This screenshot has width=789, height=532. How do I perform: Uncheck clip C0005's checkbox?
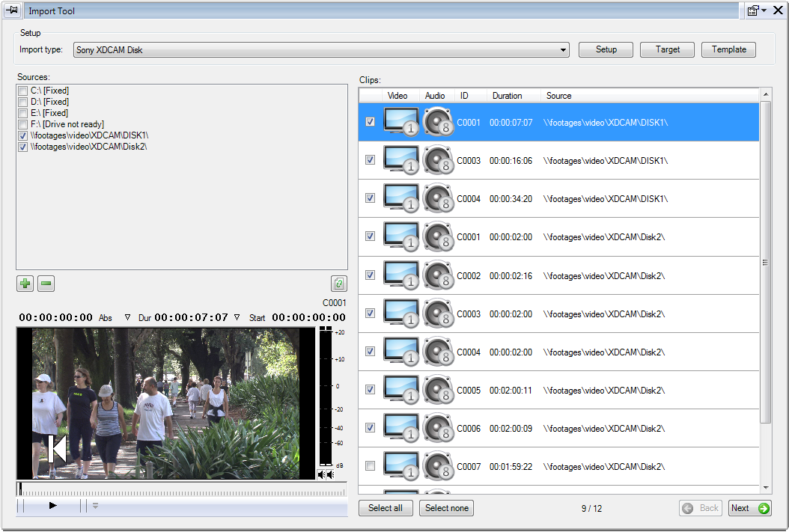click(371, 390)
